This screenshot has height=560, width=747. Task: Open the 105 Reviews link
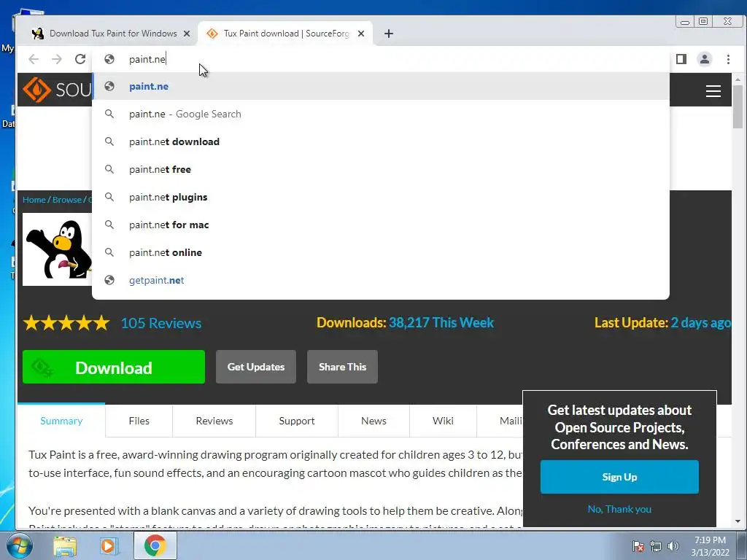tap(161, 323)
